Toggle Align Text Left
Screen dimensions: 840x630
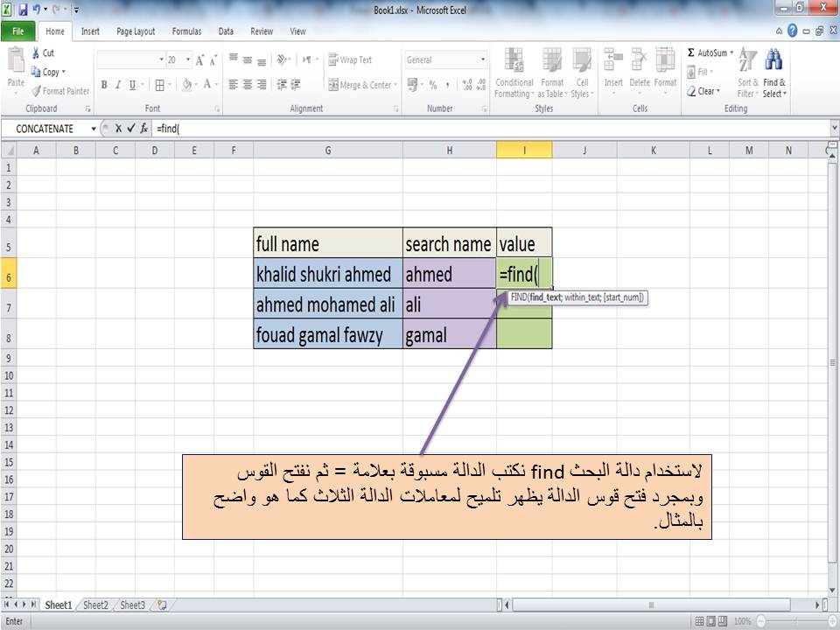[233, 85]
